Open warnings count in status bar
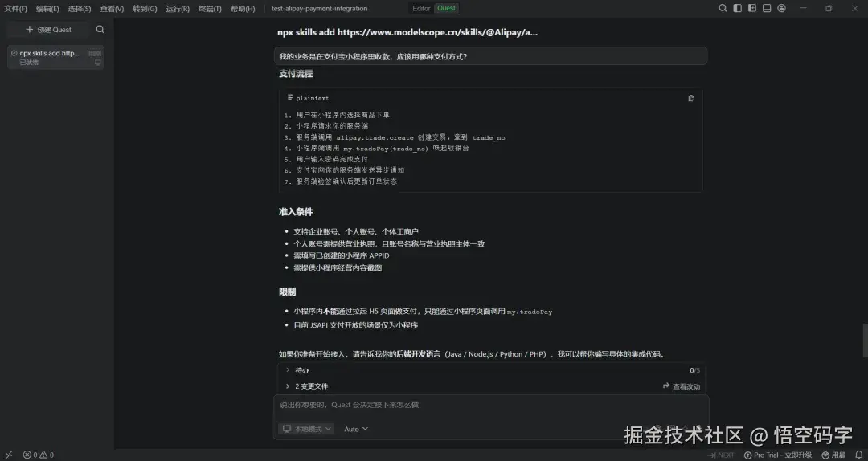 click(47, 455)
